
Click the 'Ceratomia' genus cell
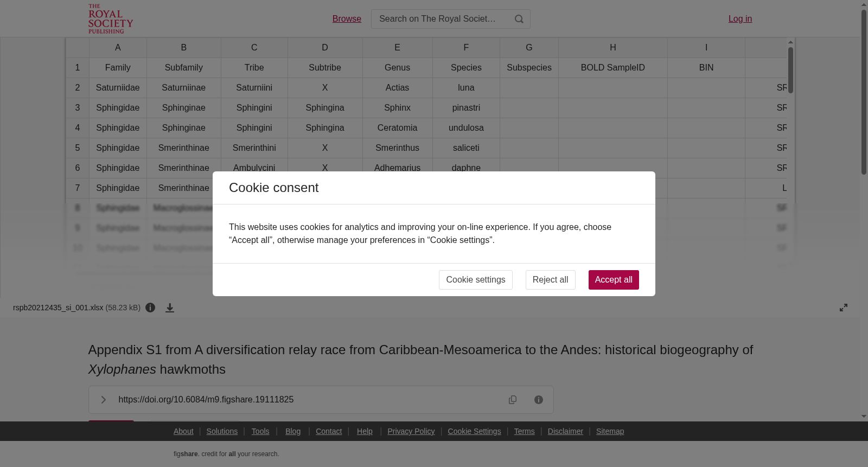click(x=397, y=128)
